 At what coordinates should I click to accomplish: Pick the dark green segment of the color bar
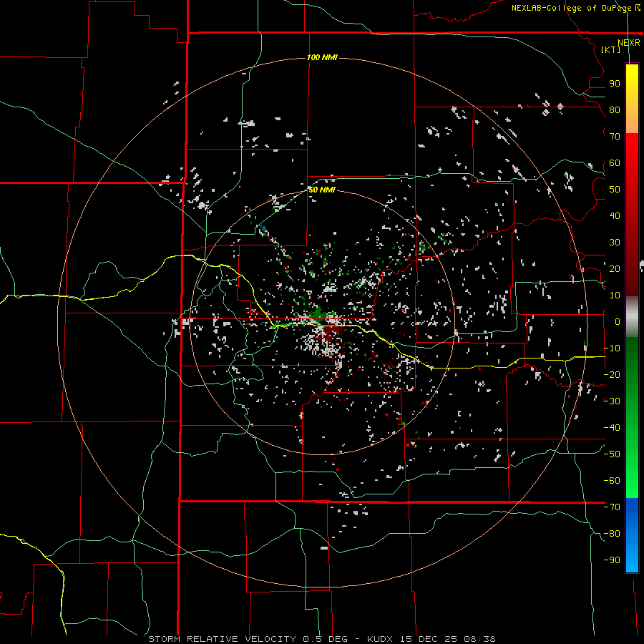pos(632,357)
